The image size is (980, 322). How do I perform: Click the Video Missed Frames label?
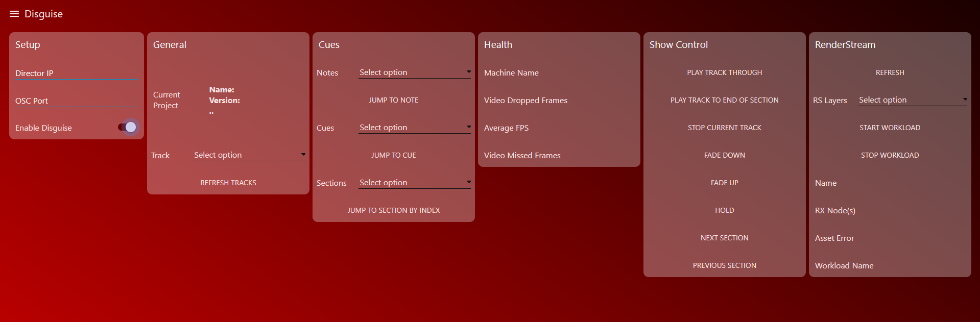(522, 156)
